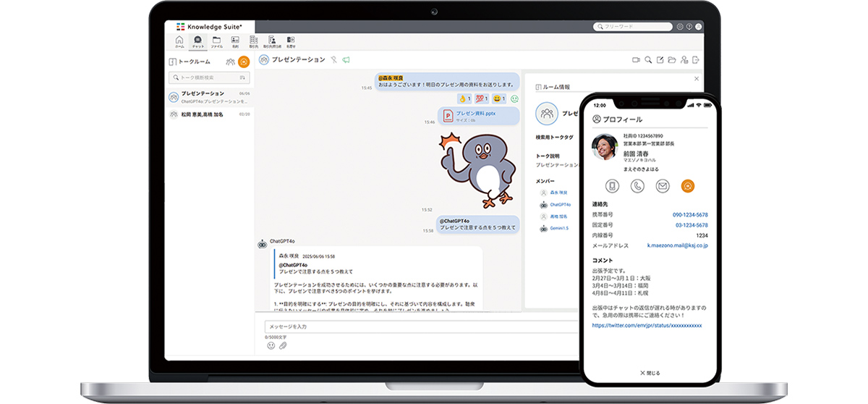
Task: Toggle the 100 reaction on the message
Action: click(x=482, y=98)
